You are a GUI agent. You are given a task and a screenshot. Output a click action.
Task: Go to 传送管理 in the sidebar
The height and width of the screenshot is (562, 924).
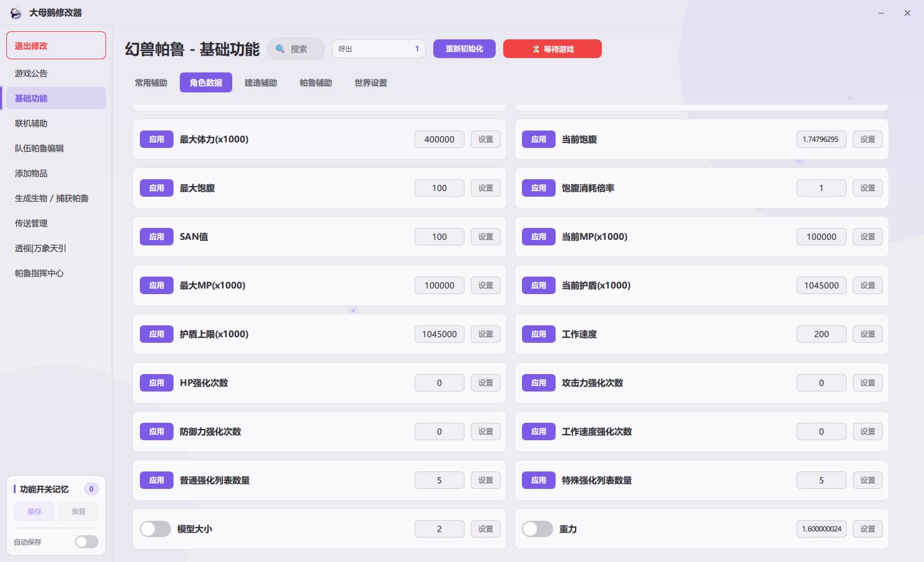pos(56,223)
